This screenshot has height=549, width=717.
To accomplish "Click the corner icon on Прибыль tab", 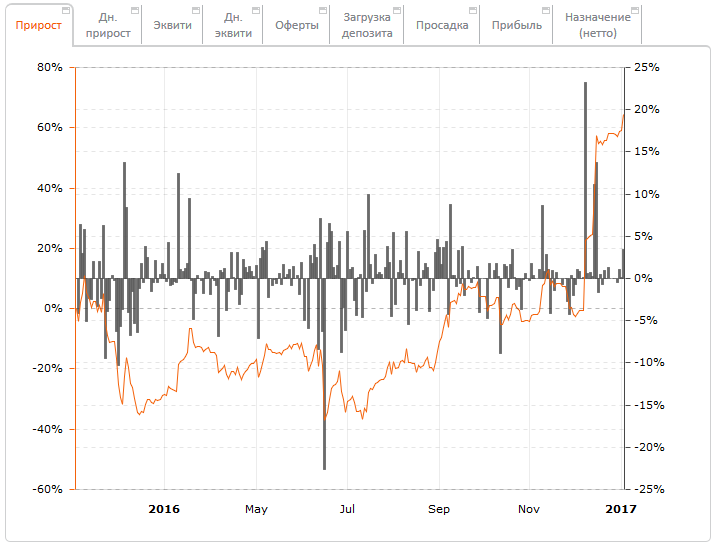I will coord(545,10).
